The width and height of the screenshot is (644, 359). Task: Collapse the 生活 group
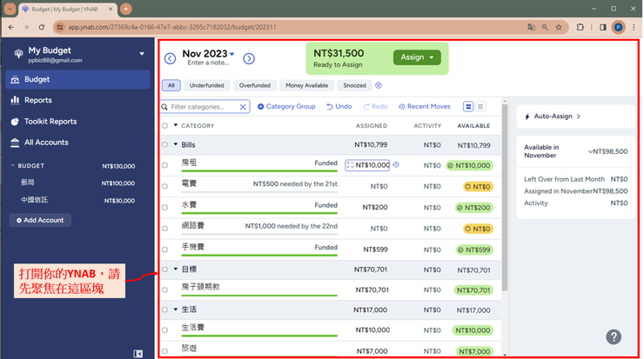tap(176, 309)
